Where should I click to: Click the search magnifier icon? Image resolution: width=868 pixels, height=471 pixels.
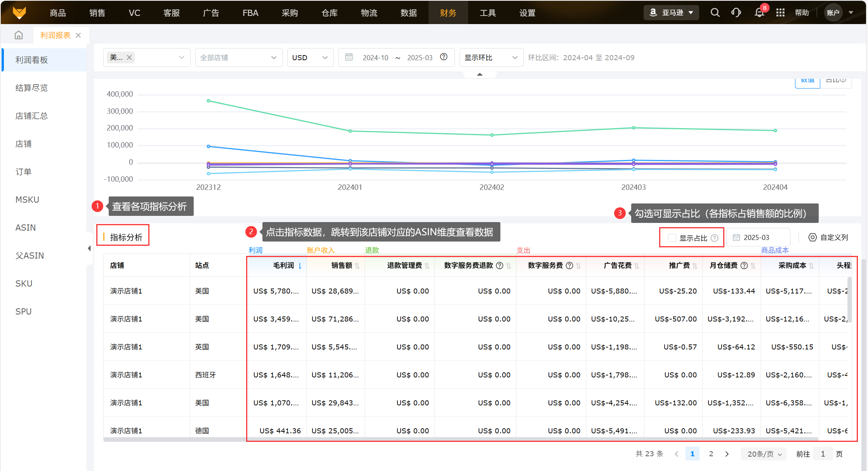tap(715, 13)
